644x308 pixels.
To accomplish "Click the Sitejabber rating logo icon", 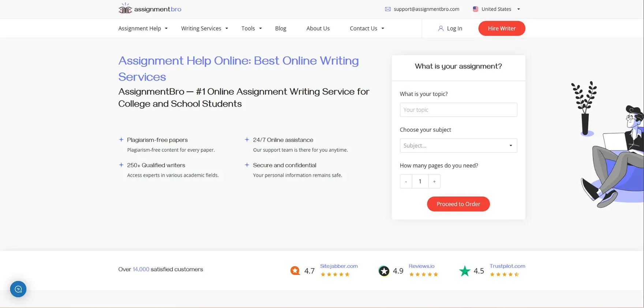I will point(295,271).
